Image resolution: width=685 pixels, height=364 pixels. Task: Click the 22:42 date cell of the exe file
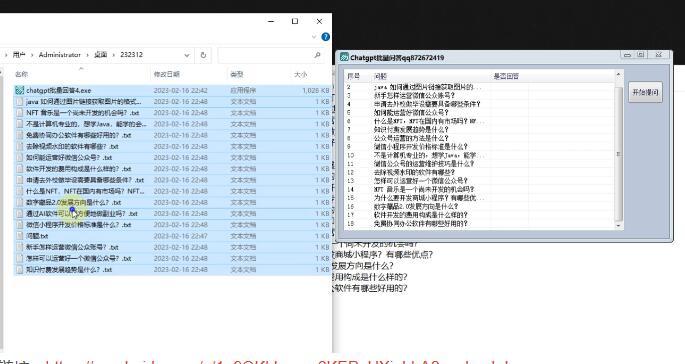(x=180, y=90)
